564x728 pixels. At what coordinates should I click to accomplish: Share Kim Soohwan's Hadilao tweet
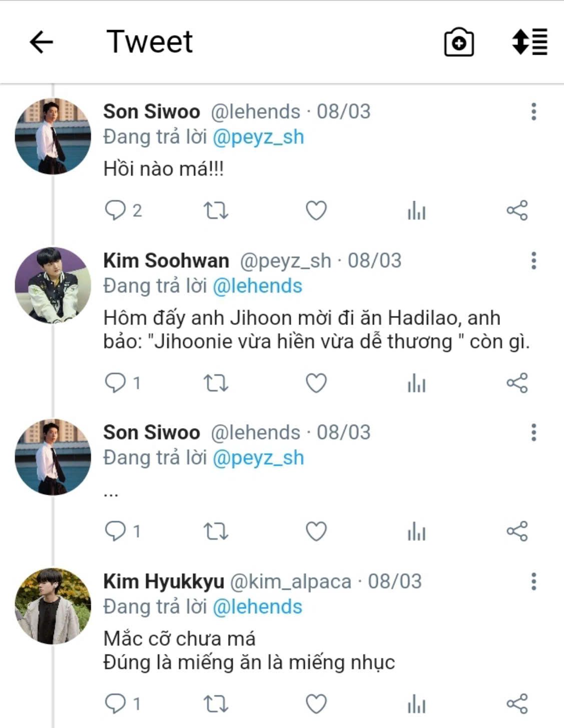(x=517, y=383)
